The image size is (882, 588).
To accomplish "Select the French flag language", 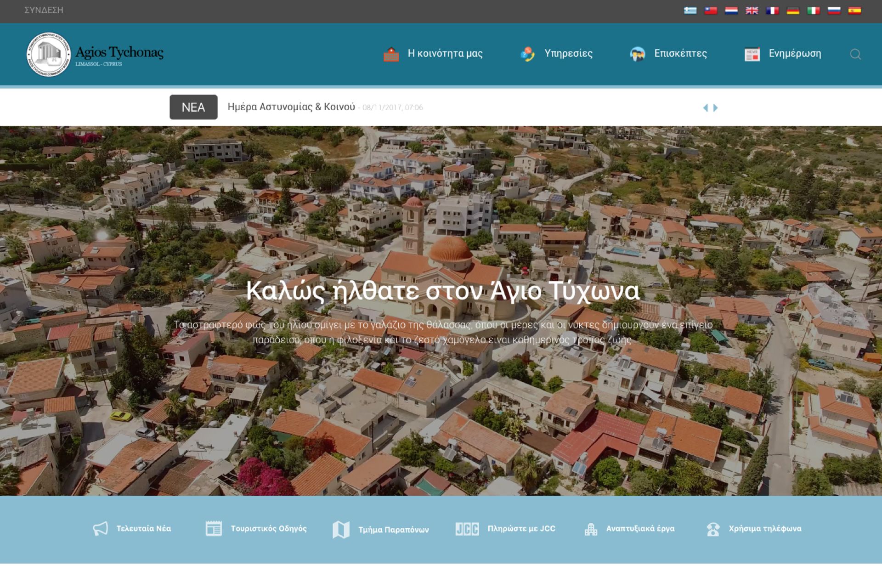I will [772, 11].
